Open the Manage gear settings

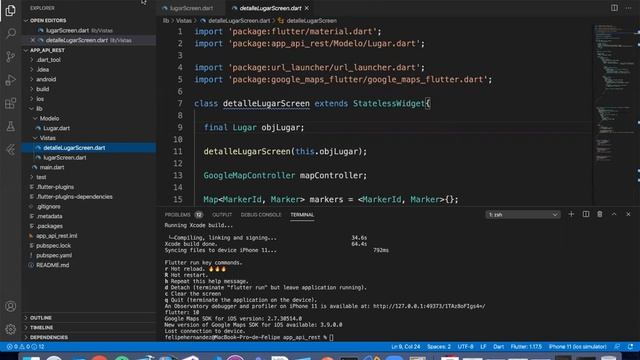point(11,329)
